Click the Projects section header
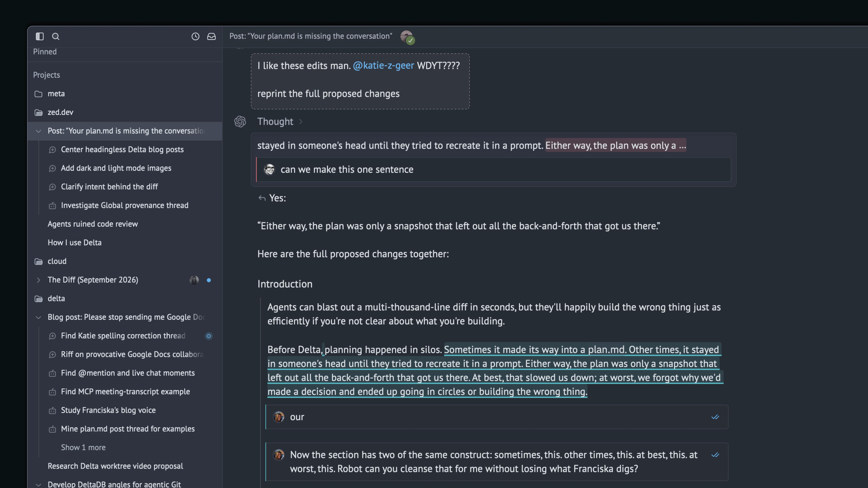The height and width of the screenshot is (488, 868). 47,75
